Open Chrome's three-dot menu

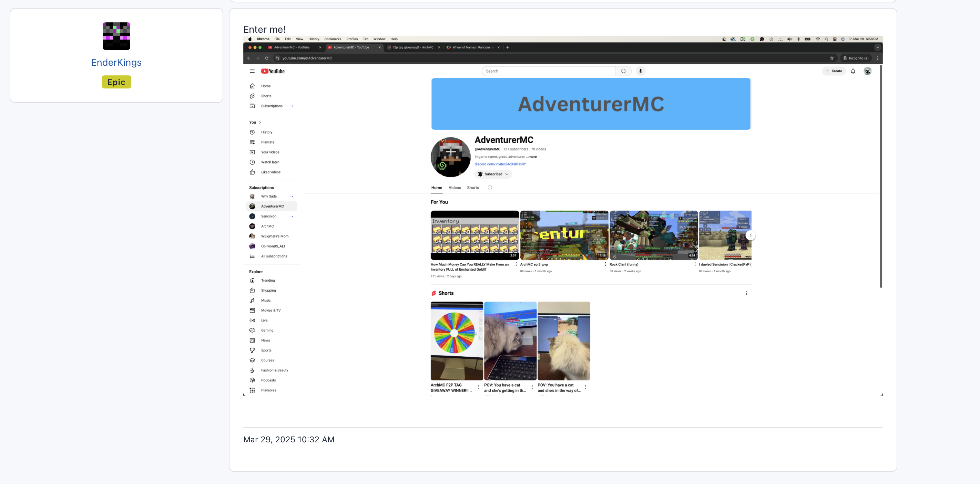pos(877,58)
